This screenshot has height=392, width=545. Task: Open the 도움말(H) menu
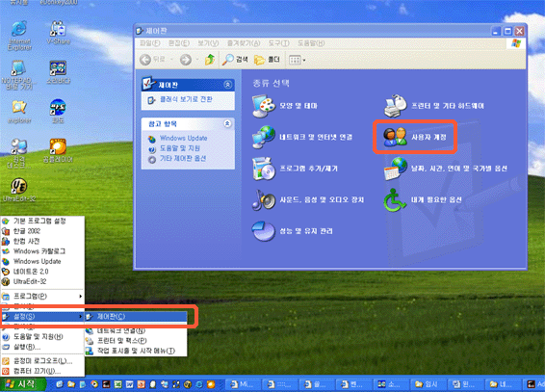(311, 43)
